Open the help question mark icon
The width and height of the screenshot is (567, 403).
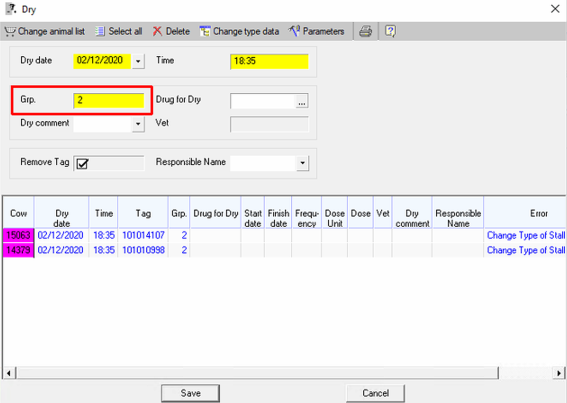tap(390, 31)
